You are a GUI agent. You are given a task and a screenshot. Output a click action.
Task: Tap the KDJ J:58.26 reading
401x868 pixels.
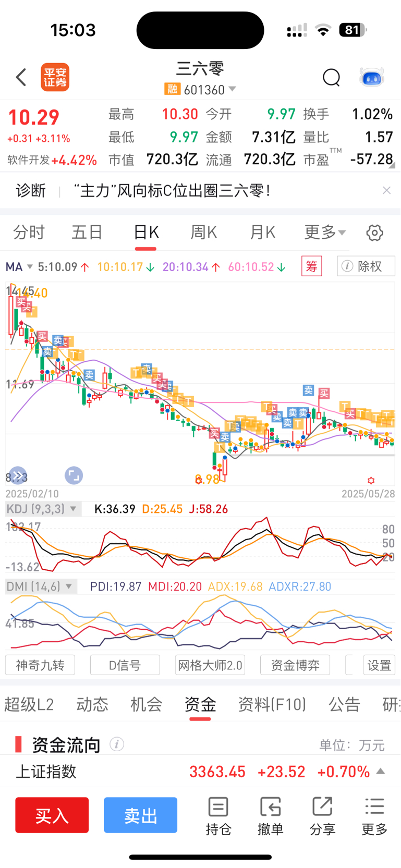coord(208,509)
